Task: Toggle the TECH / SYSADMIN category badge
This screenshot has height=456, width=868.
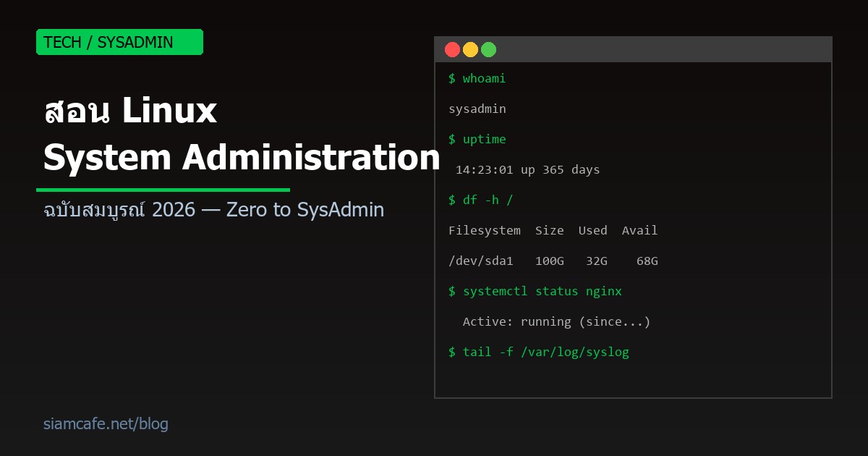Action: coord(119,41)
